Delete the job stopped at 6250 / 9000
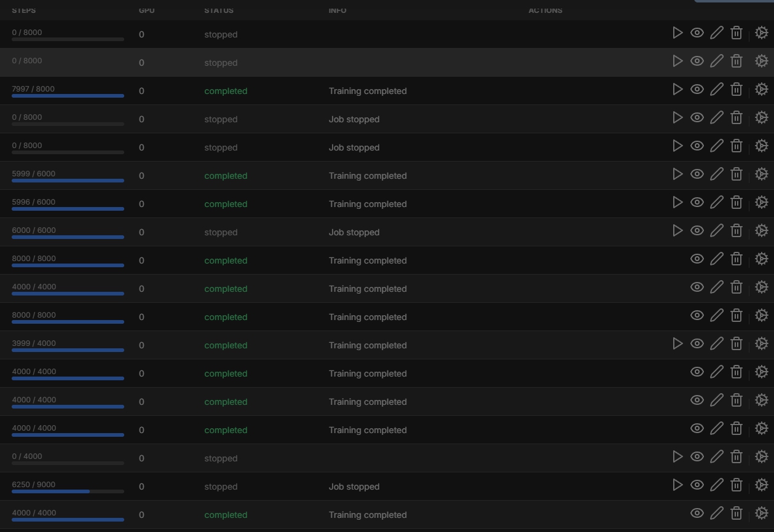 (736, 485)
